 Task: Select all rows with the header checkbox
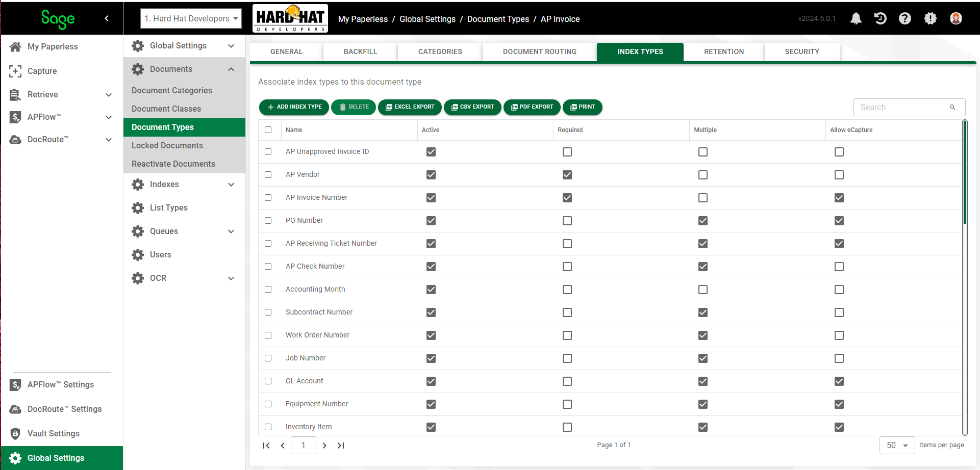point(268,130)
